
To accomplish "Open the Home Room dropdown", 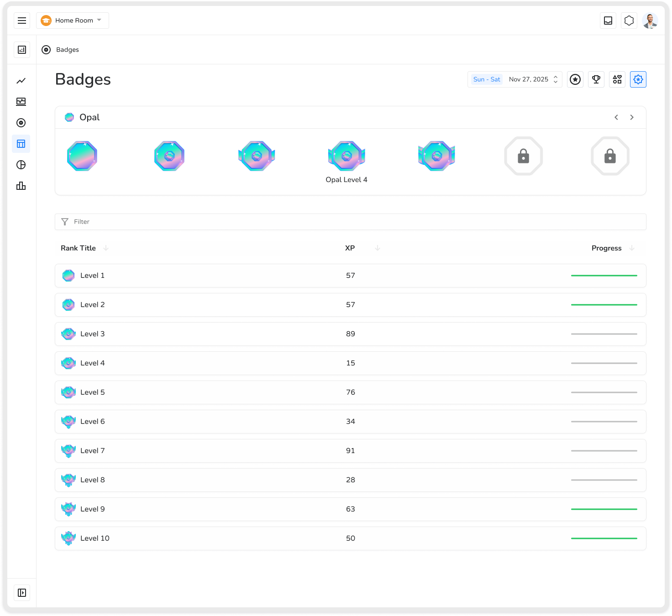I will point(73,21).
